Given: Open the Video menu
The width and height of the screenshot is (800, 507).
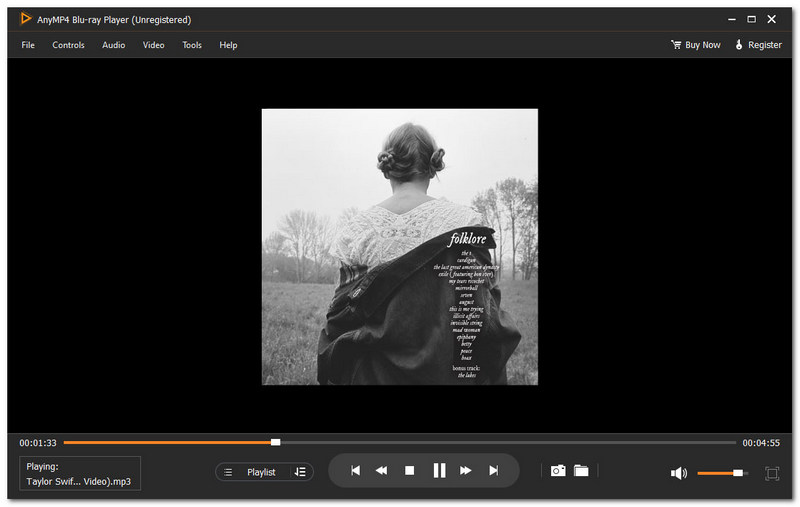Looking at the screenshot, I should click(x=153, y=45).
